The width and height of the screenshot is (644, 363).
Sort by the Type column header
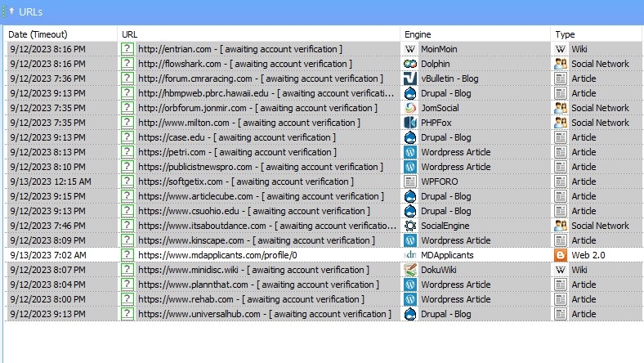[x=597, y=34]
